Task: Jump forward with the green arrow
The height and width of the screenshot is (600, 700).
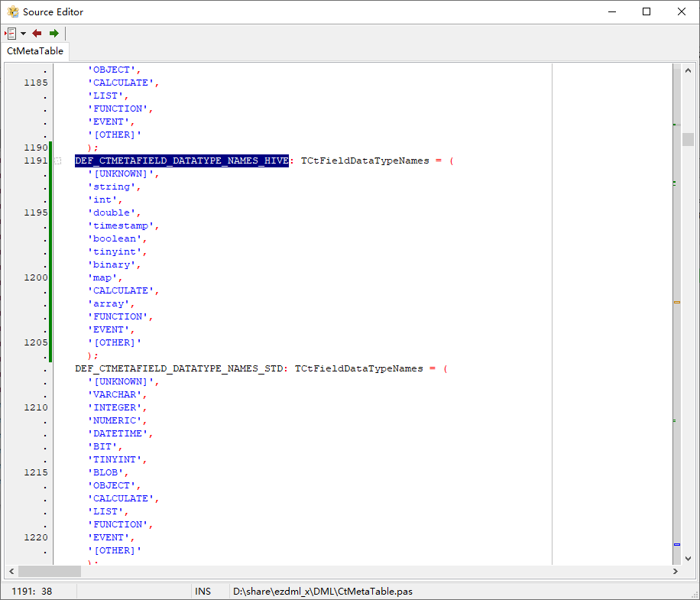Action: point(54,34)
